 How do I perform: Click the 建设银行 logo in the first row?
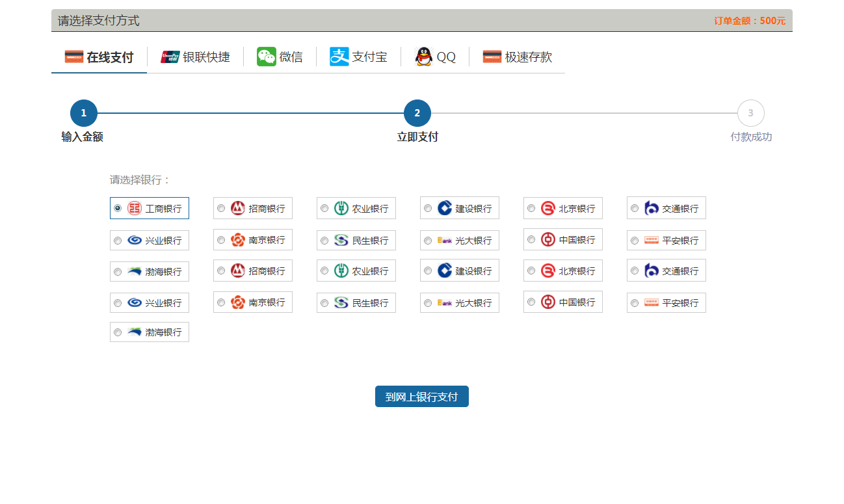coord(445,208)
